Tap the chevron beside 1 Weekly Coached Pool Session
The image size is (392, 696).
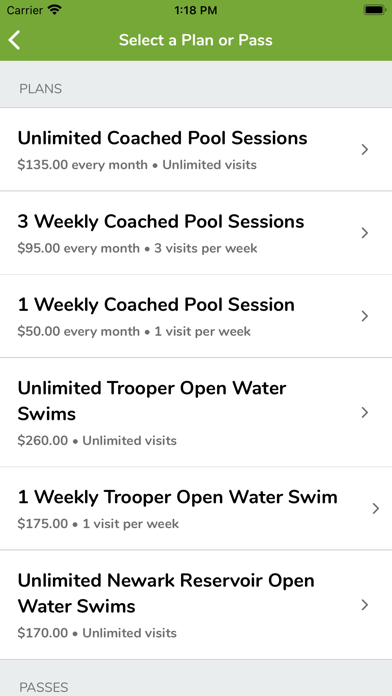click(x=365, y=316)
